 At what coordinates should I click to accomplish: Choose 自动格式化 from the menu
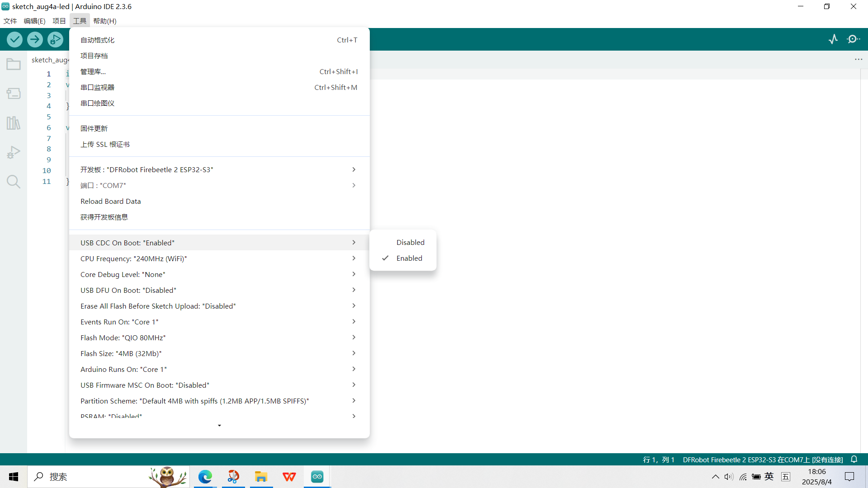tap(219, 40)
